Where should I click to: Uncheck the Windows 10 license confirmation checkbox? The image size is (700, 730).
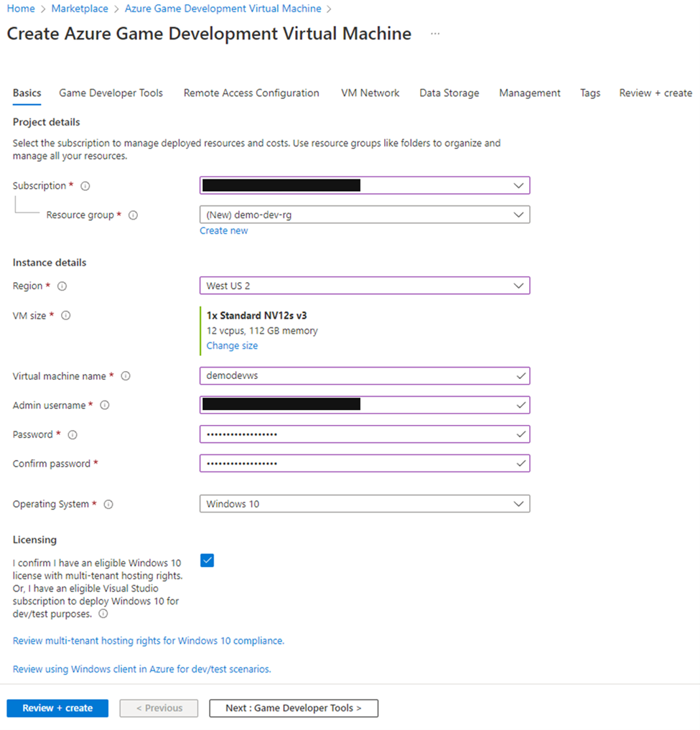click(x=207, y=560)
